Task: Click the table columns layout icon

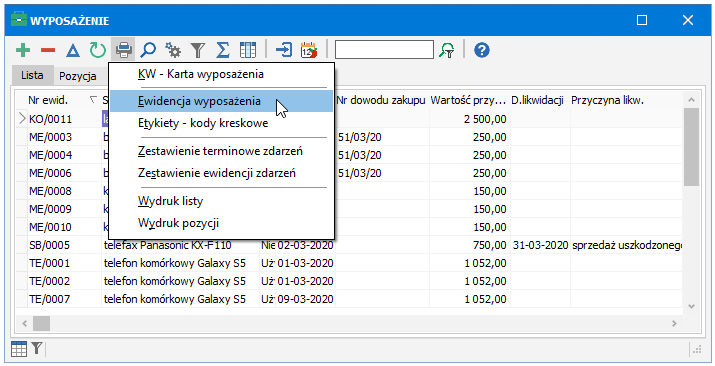Action: pos(248,50)
